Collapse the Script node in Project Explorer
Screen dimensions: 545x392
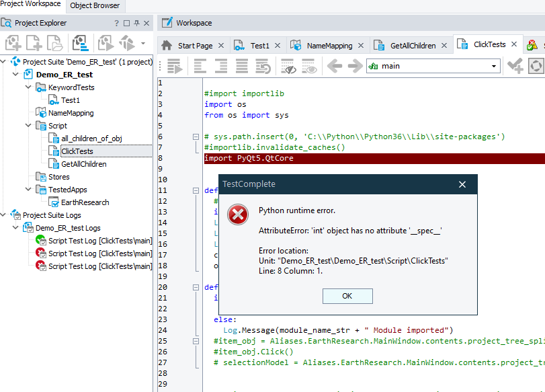pos(28,126)
